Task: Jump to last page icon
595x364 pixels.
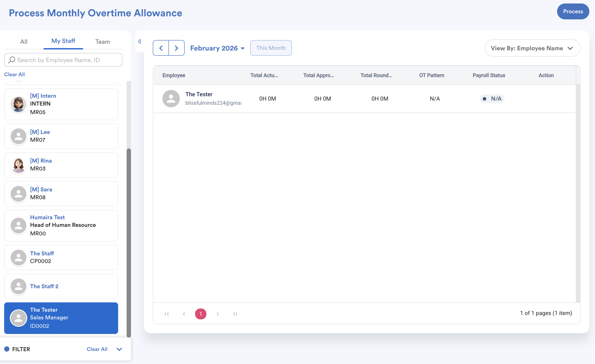Action: (x=235, y=313)
